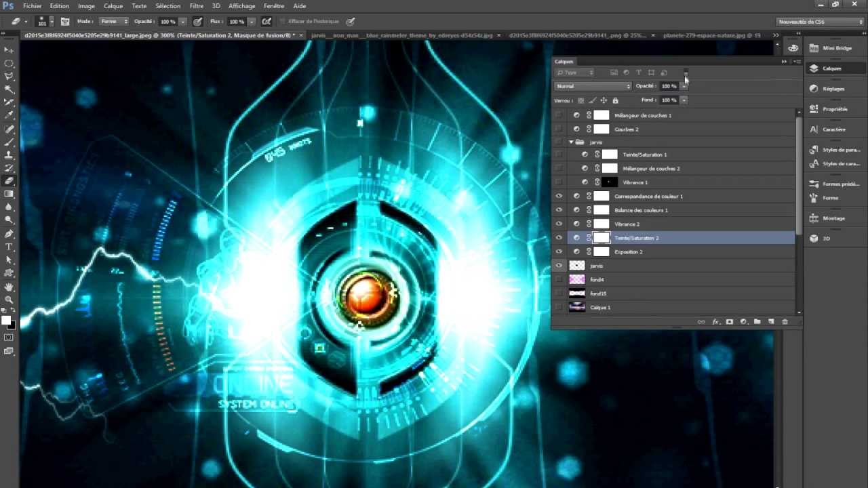This screenshot has width=868, height=488.
Task: Open the layer filter Type dropdown
Action: pyautogui.click(x=575, y=73)
